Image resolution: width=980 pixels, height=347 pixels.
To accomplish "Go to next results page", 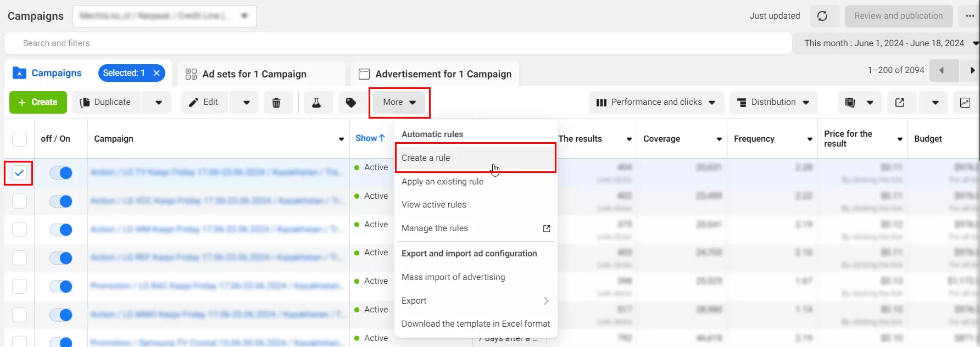I will point(972,70).
